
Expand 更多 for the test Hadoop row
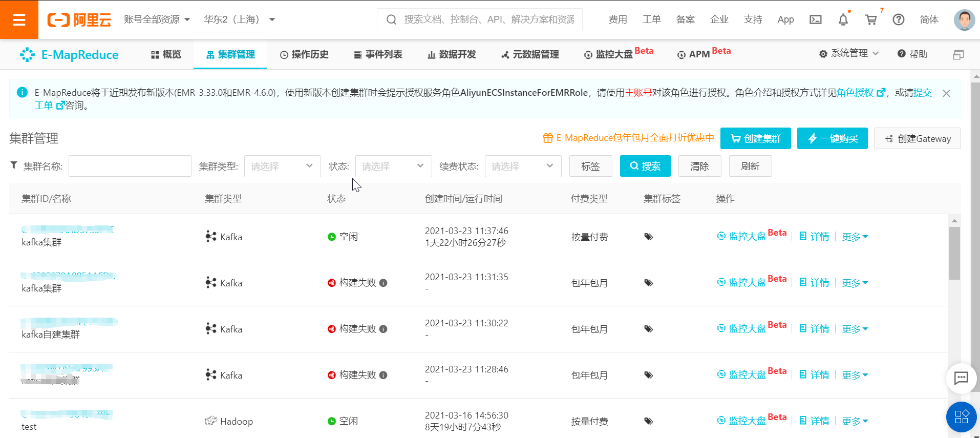(855, 421)
